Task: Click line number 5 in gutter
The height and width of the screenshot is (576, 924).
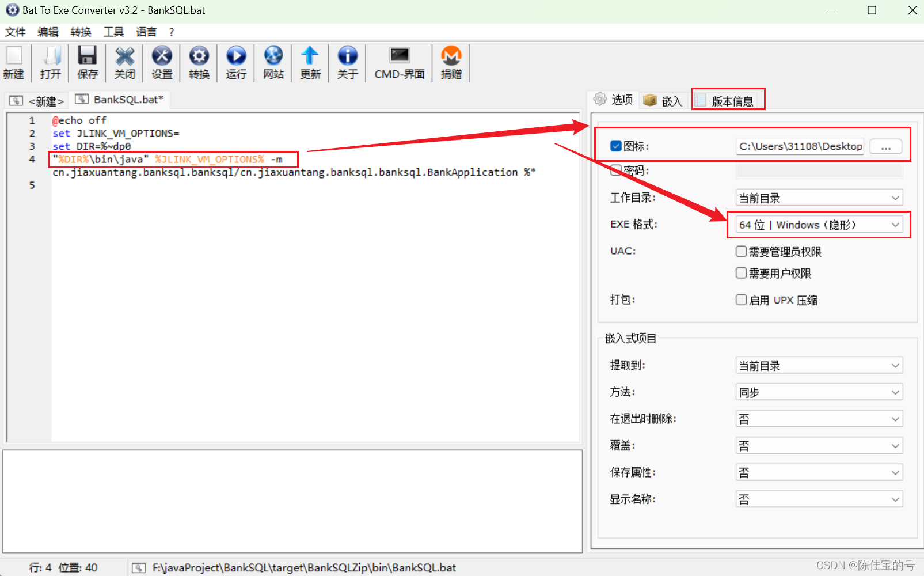Action: pos(32,185)
